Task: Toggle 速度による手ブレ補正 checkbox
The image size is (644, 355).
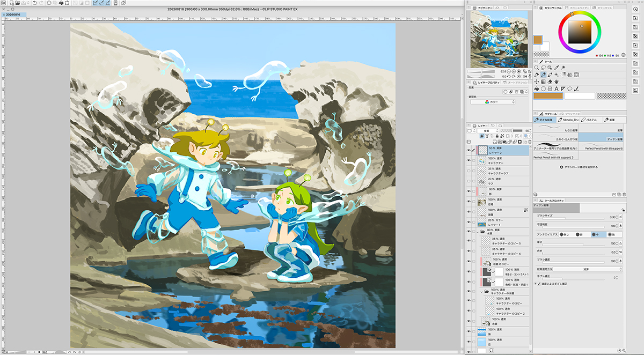Action: 539,284
